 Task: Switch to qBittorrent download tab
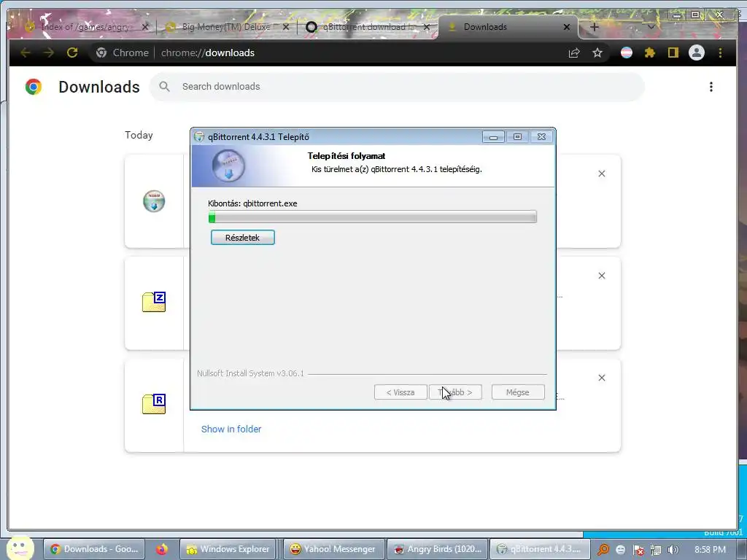368,27
